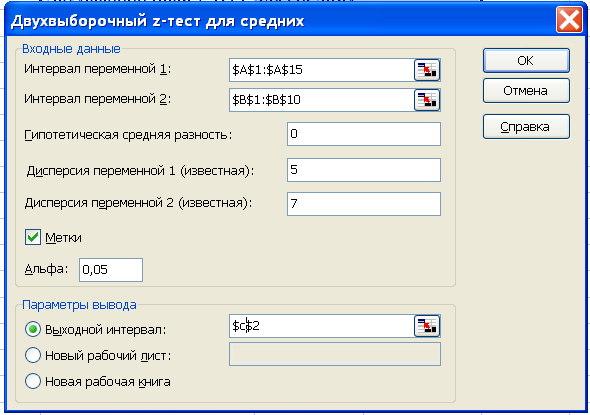Open help with the Справка button
The height and width of the screenshot is (415, 590).
[526, 126]
